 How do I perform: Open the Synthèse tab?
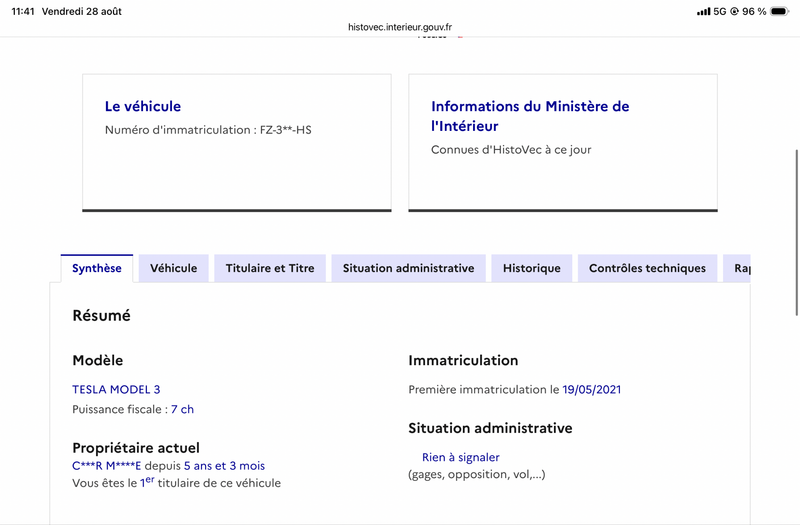click(97, 268)
